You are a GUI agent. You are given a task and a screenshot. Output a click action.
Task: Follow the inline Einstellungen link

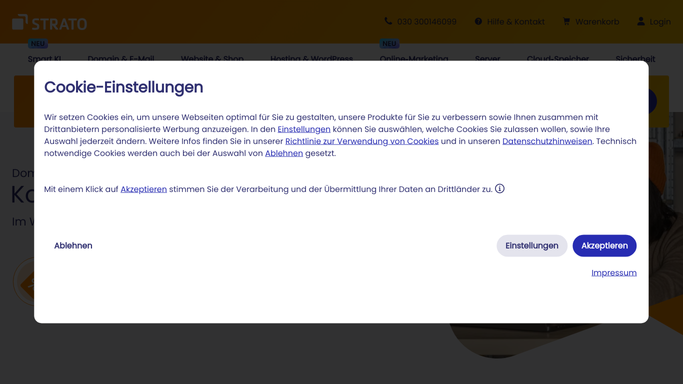coord(304,129)
